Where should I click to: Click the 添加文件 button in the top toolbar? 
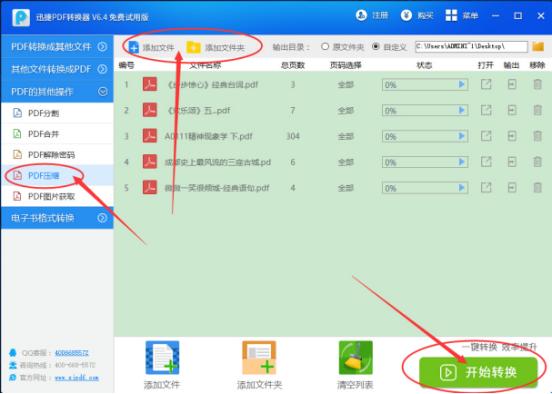click(x=151, y=47)
